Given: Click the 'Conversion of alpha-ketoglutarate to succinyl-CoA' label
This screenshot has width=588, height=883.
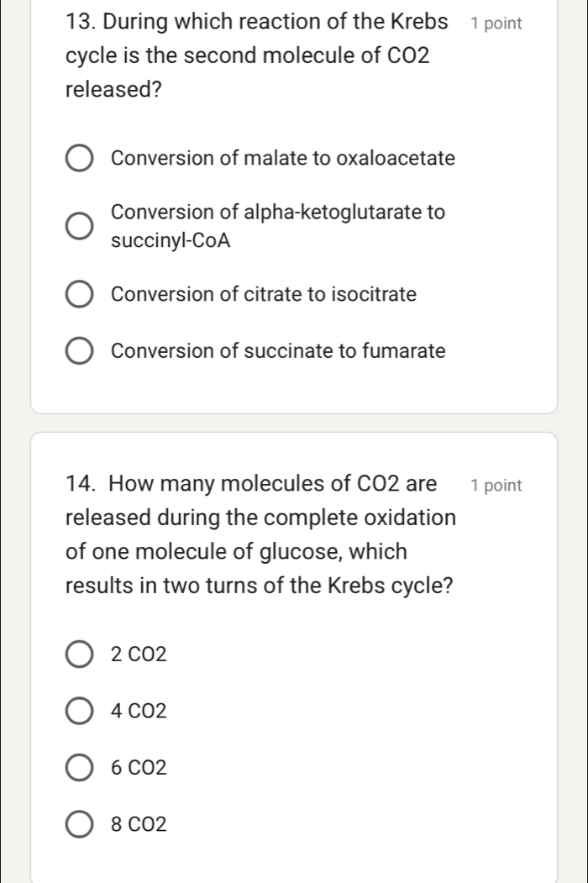Looking at the screenshot, I should [278, 226].
